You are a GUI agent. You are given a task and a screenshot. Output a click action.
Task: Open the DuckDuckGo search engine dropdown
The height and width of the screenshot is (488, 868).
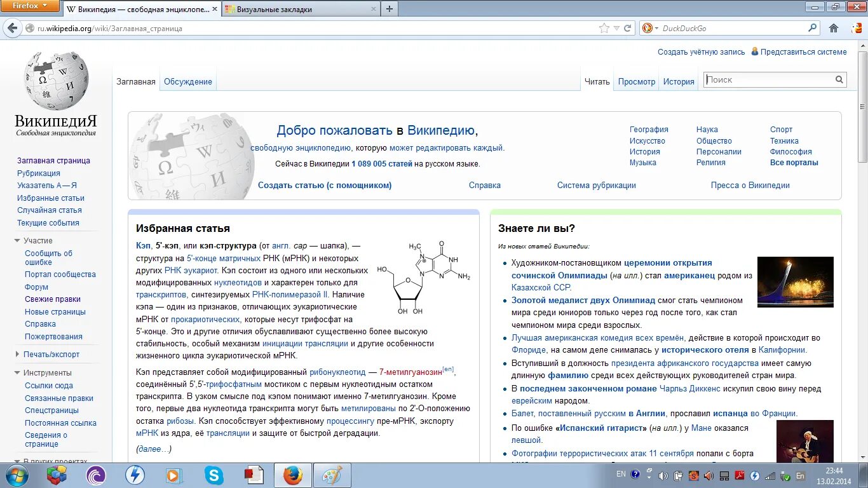[x=650, y=28]
